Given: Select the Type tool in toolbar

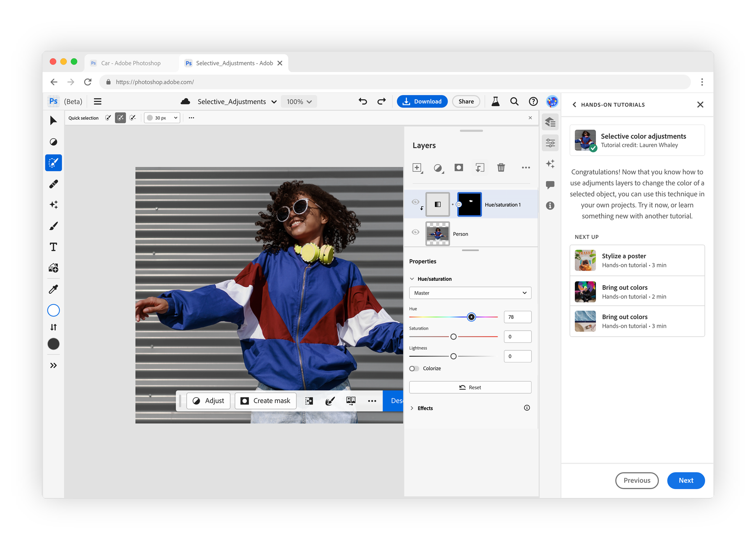Looking at the screenshot, I should pos(53,247).
